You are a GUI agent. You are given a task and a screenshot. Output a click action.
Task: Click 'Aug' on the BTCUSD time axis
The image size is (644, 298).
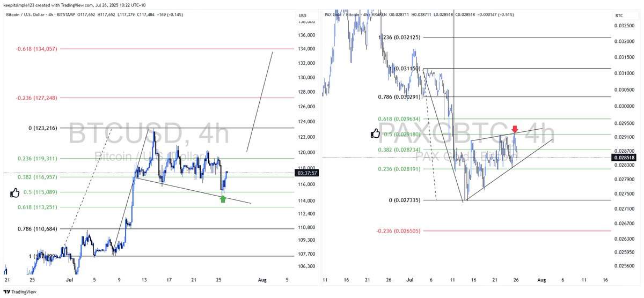[262, 280]
